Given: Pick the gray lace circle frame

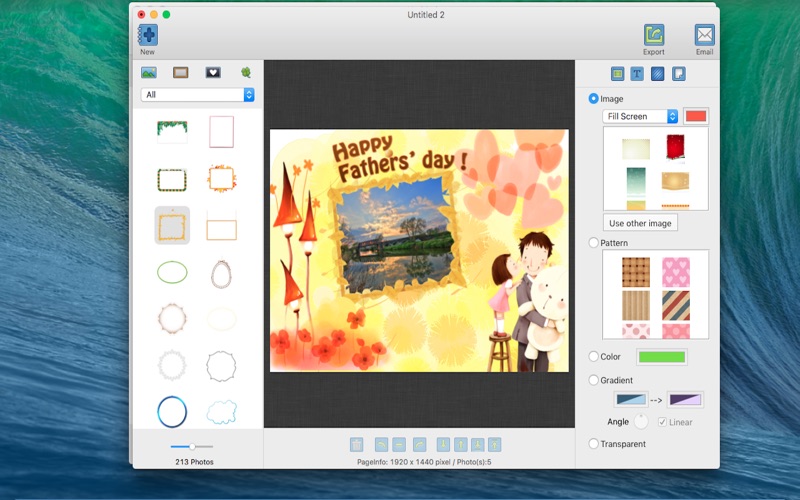Looking at the screenshot, I should pyautogui.click(x=172, y=365).
